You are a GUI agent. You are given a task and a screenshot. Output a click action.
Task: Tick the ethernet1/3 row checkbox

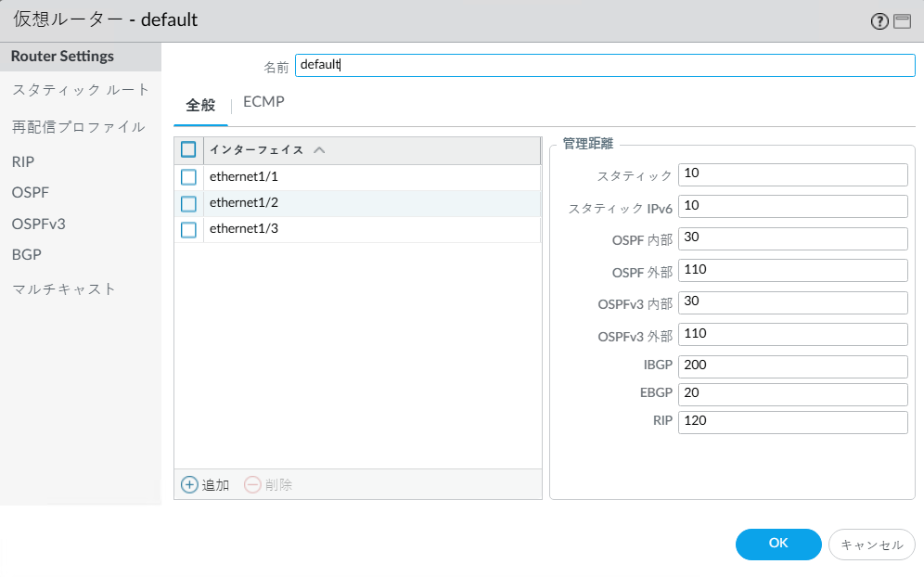coord(188,229)
